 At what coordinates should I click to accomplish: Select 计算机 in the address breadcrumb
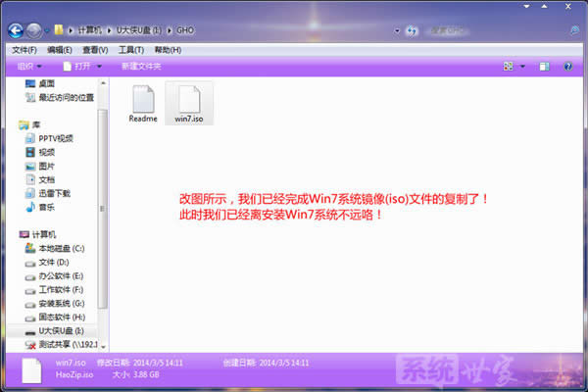[89, 30]
